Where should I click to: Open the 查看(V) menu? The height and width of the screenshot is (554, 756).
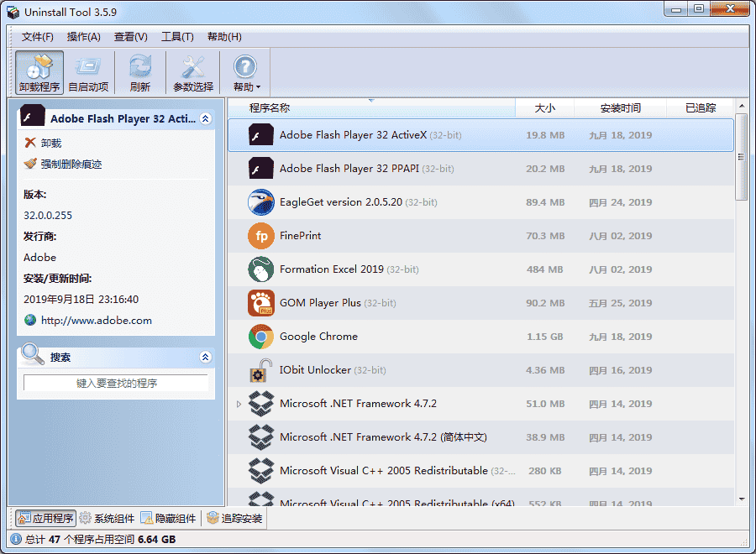pyautogui.click(x=131, y=37)
